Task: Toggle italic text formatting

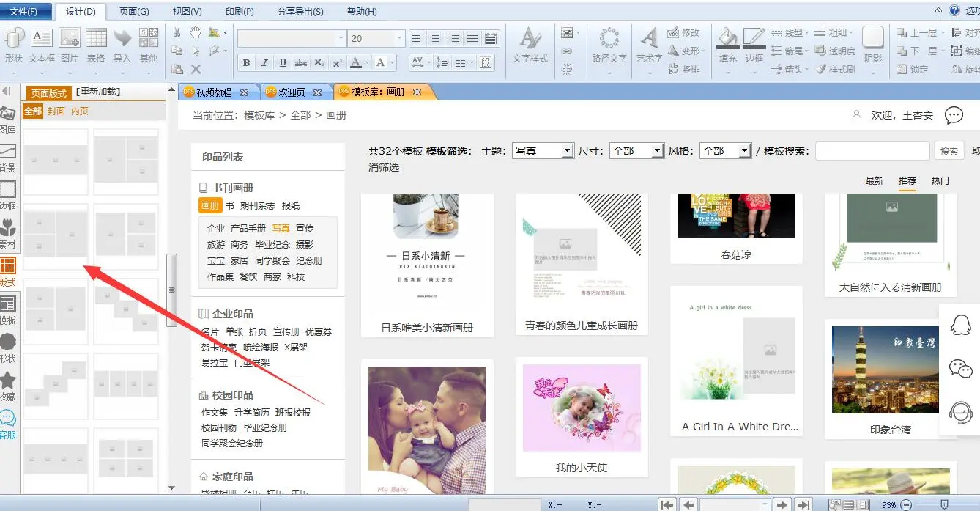Action: pos(264,63)
